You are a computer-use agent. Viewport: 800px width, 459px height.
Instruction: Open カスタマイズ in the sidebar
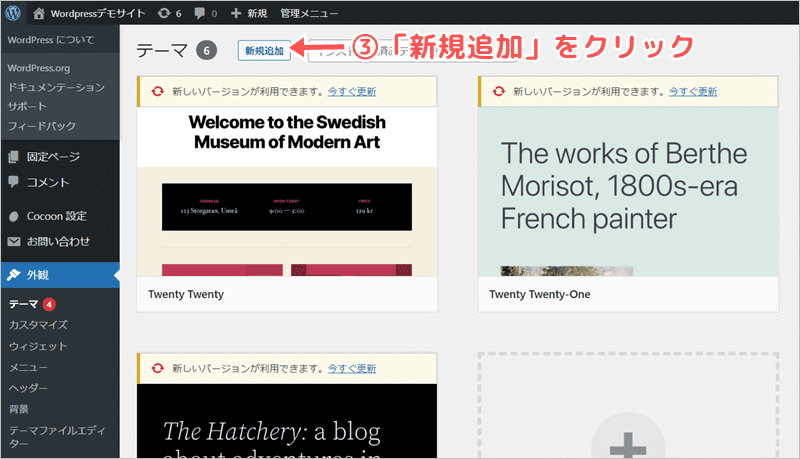(38, 325)
